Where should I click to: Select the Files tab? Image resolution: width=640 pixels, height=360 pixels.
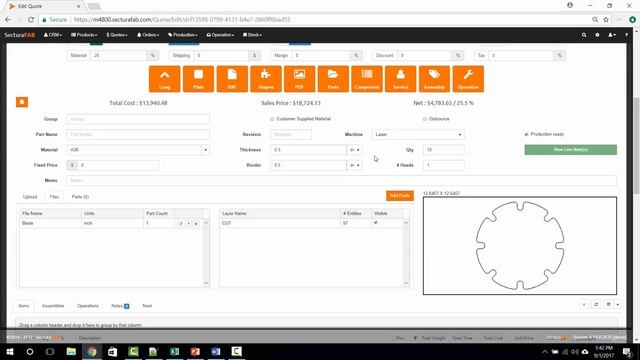pos(54,197)
